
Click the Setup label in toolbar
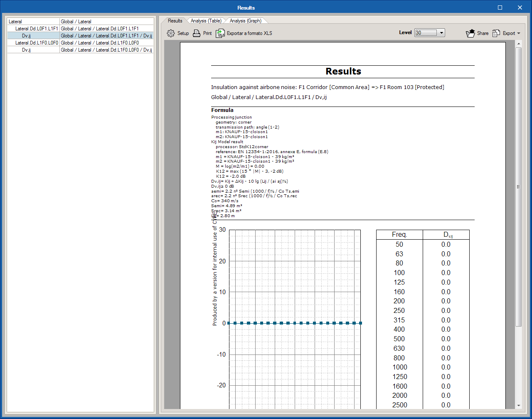click(183, 33)
